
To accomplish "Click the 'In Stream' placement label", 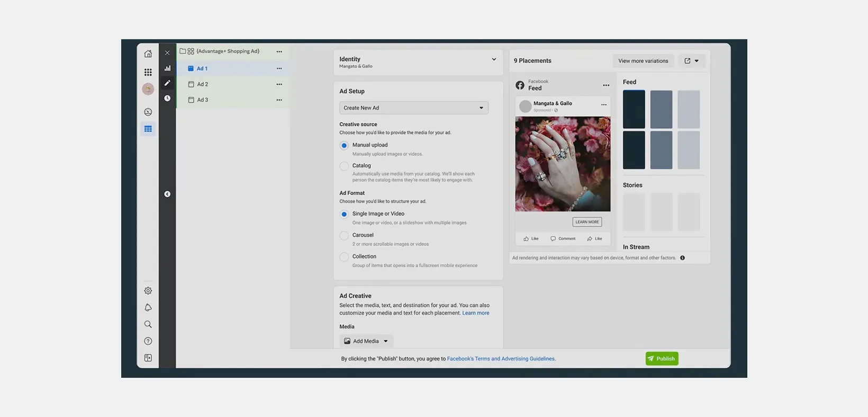I will pyautogui.click(x=636, y=247).
